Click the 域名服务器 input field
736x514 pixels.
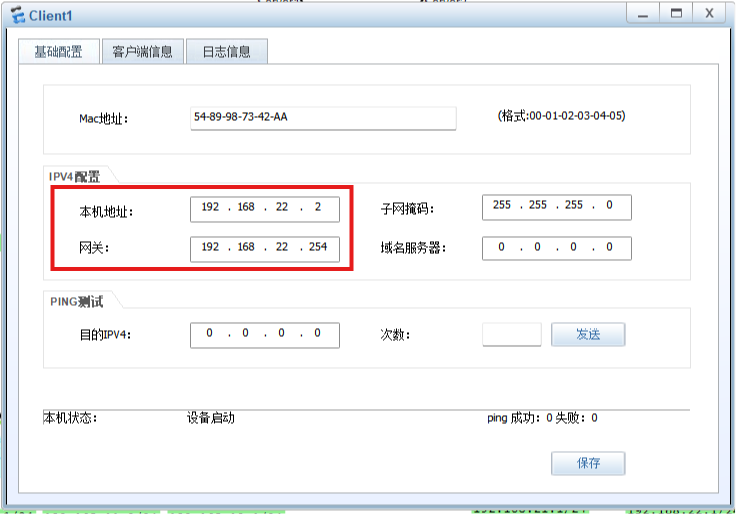[x=557, y=248]
